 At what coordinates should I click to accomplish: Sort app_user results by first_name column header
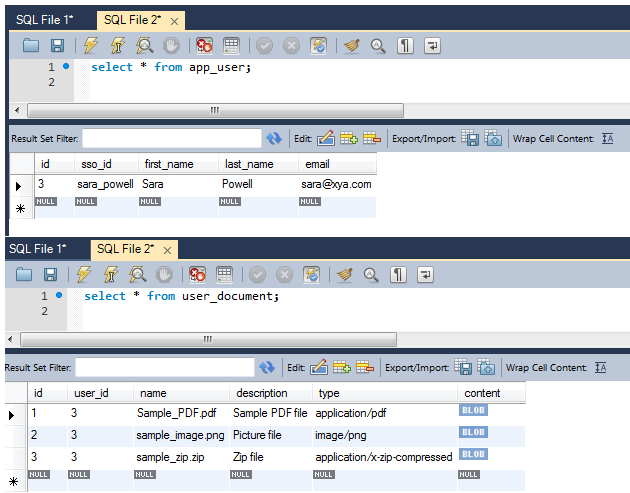pos(178,164)
